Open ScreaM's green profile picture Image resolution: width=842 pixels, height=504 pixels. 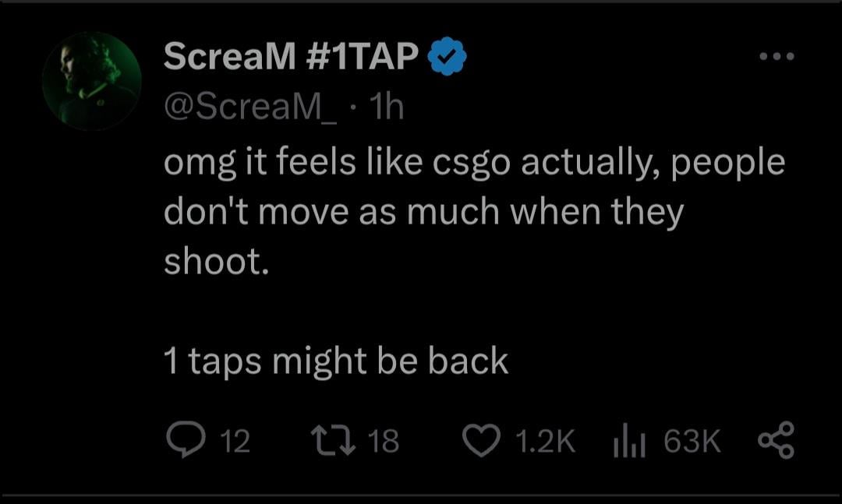[91, 80]
